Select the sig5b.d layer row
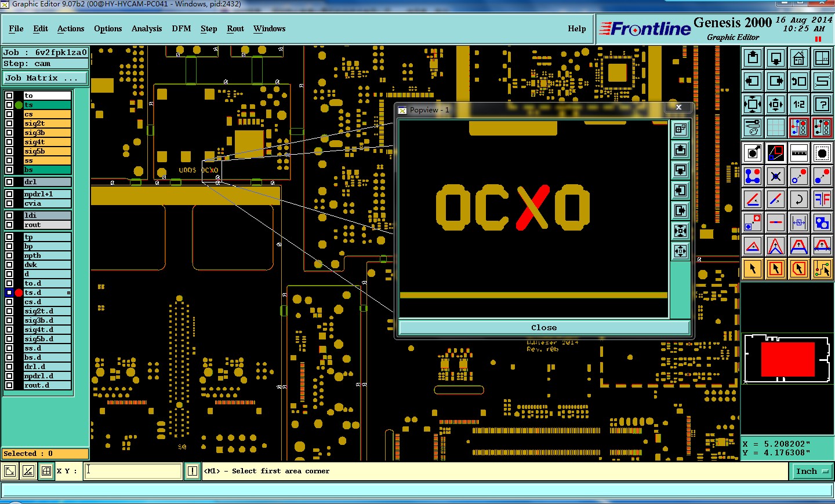The width and height of the screenshot is (835, 504). coord(47,339)
